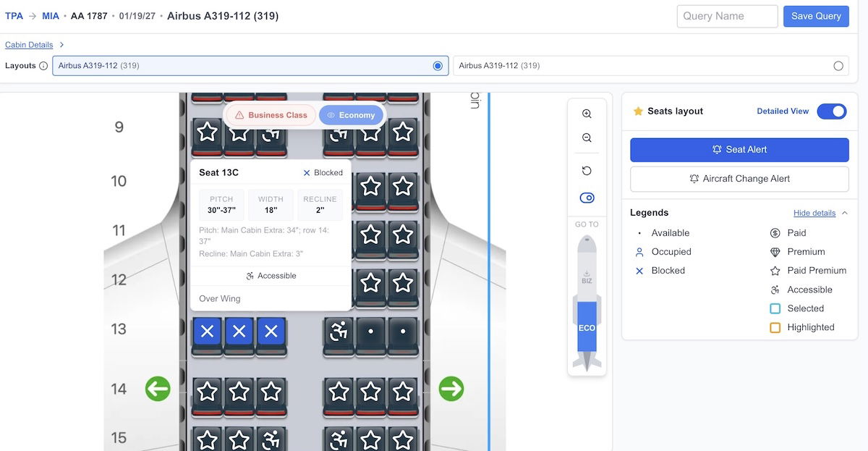Select the second Airbus A319-112 layout radio

pos(838,66)
